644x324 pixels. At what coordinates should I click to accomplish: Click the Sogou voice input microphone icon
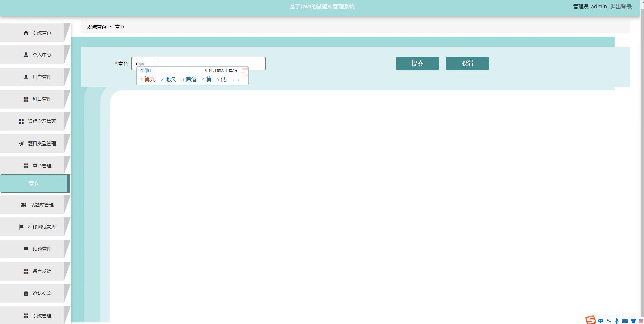[617, 321]
